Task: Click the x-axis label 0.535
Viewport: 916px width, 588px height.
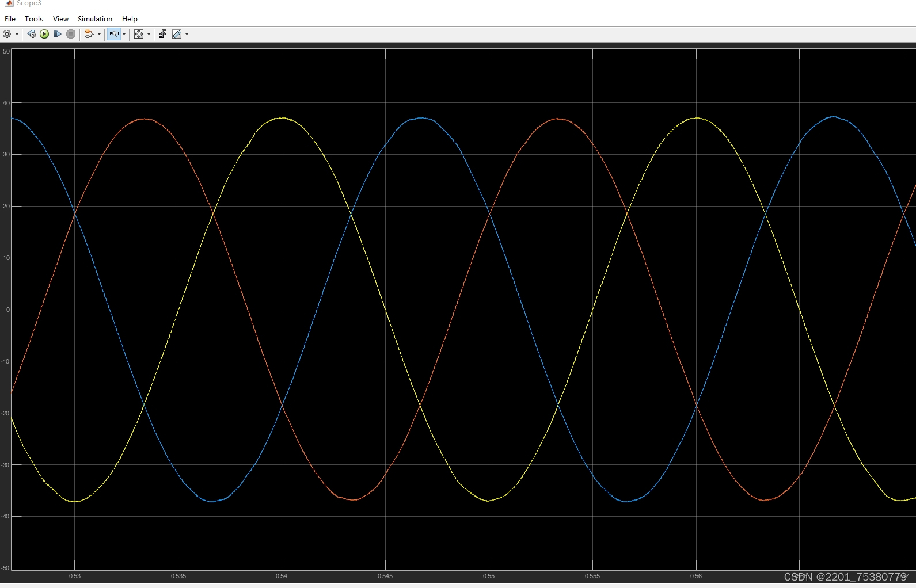Action: (178, 576)
